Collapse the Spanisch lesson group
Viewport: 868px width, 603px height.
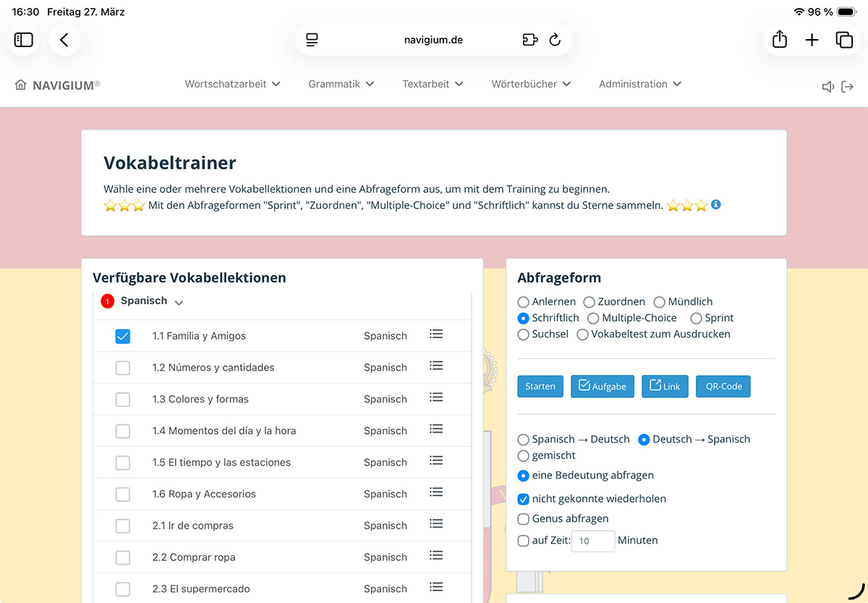(x=179, y=302)
